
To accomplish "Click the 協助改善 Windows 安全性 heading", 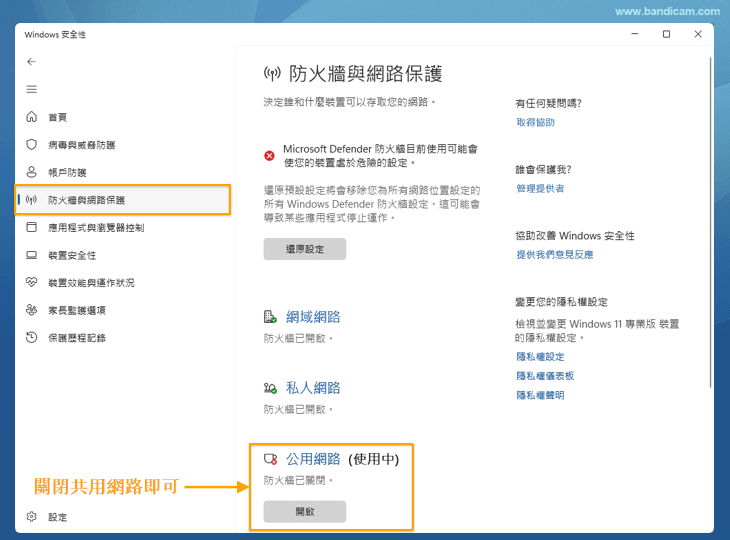I will pos(575,236).
